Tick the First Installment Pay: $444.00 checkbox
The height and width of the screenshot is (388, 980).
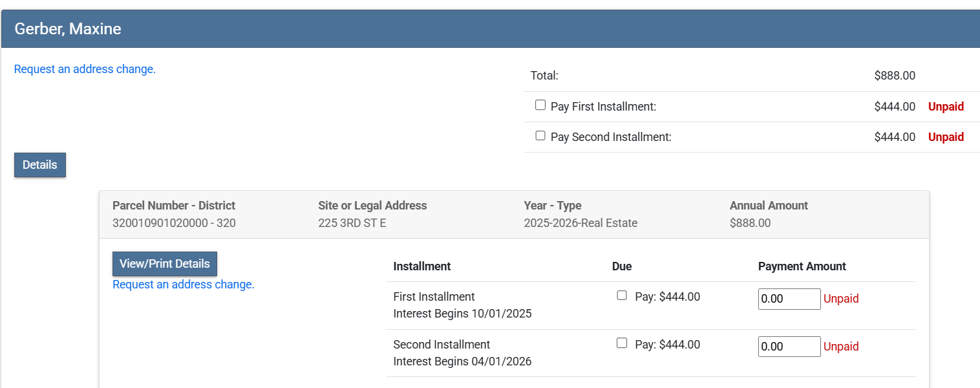[622, 296]
